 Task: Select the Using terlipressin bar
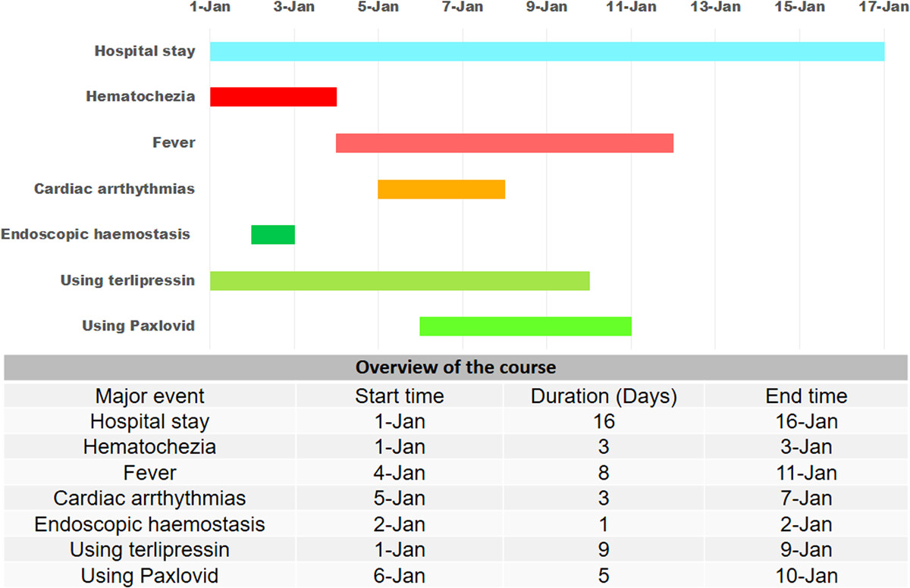(400, 280)
